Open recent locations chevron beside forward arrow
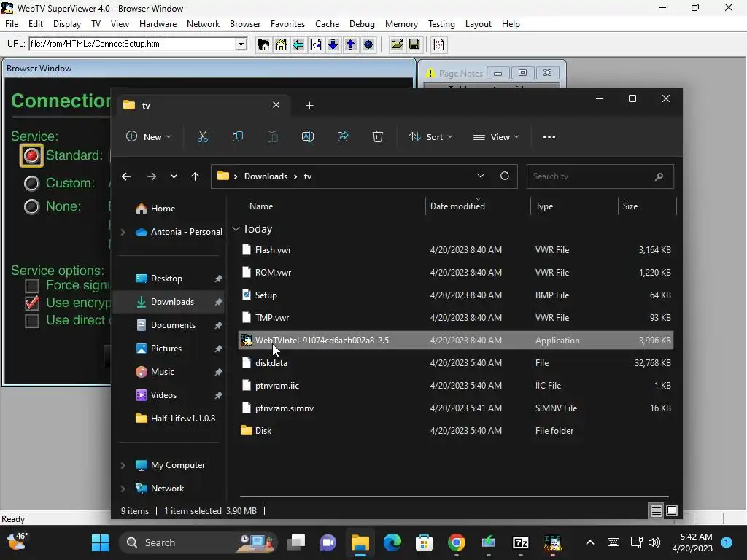The width and height of the screenshot is (747, 560). (174, 176)
